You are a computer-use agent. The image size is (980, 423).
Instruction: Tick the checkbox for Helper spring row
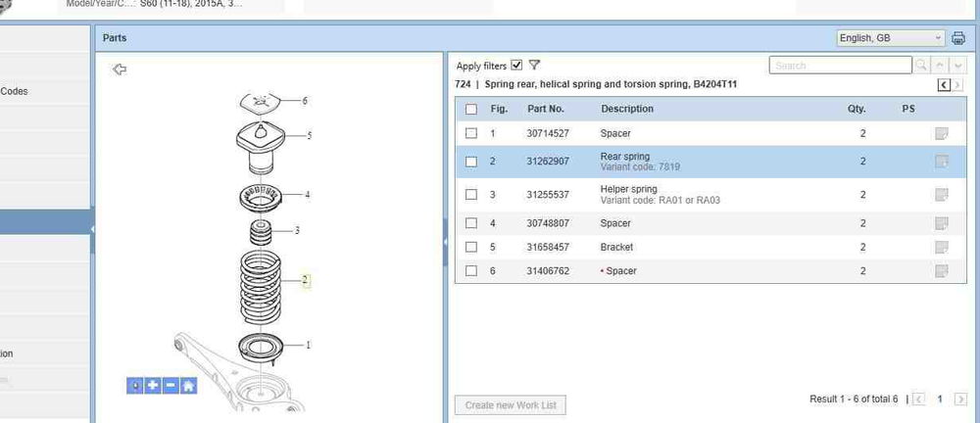coord(471,195)
